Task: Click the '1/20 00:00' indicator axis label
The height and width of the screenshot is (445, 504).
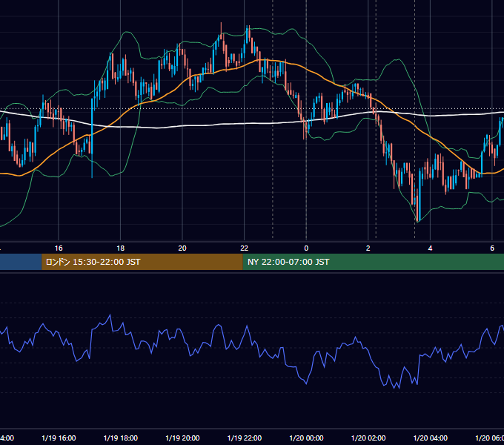Action: (x=306, y=438)
